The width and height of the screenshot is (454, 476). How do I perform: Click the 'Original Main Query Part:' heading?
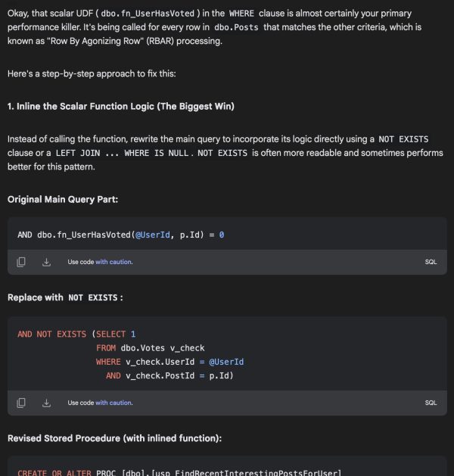[63, 199]
